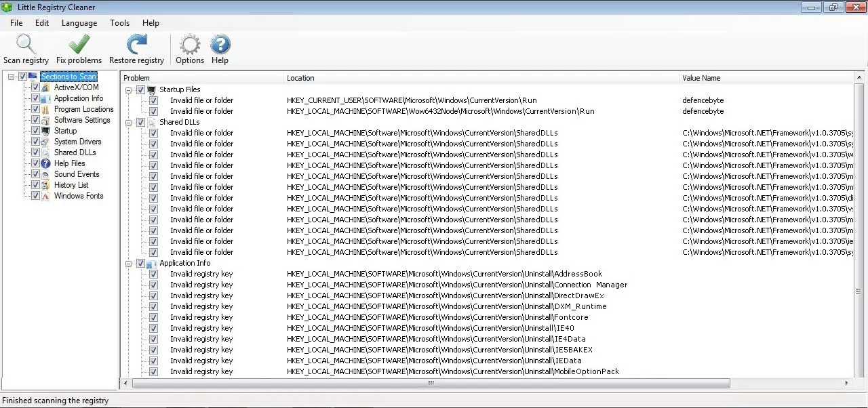The height and width of the screenshot is (408, 868).
Task: Select the History List tree item
Action: [71, 185]
